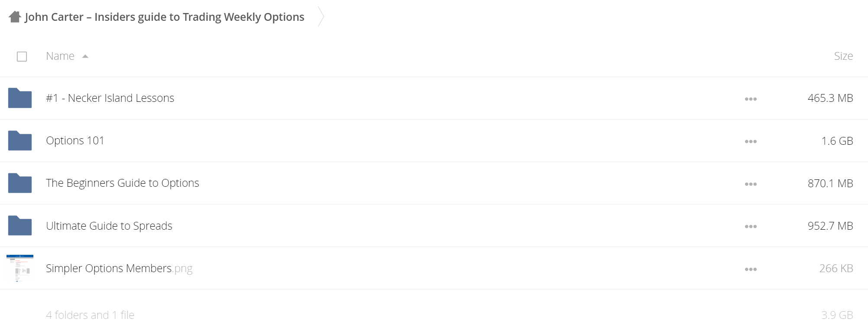Open The Beginners Guide to Options folder icon
This screenshot has width=868, height=325.
20,183
